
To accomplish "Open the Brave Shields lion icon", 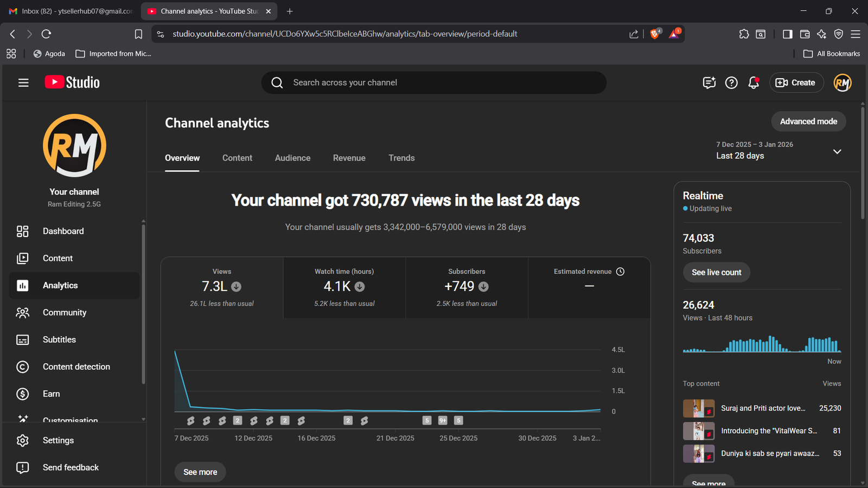I will [x=655, y=34].
